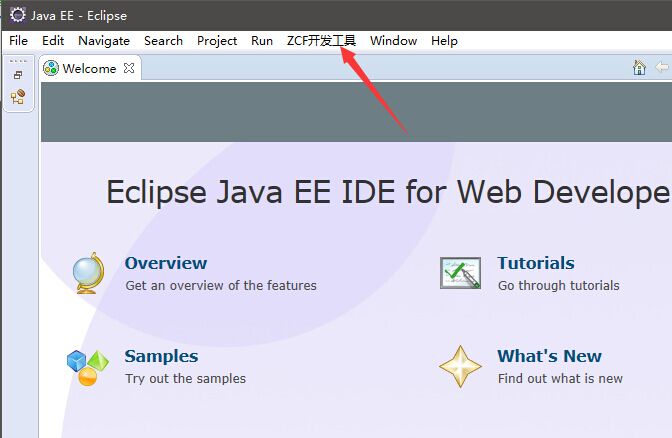The height and width of the screenshot is (438, 672).
Task: Open the ZCF开发工具 menu
Action: [x=321, y=41]
